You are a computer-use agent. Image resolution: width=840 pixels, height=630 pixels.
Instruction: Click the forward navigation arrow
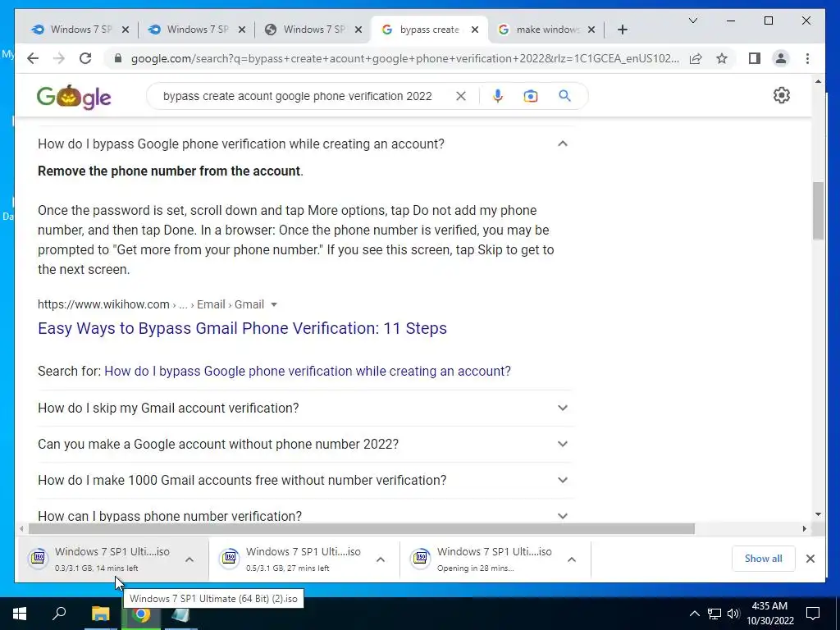(59, 58)
